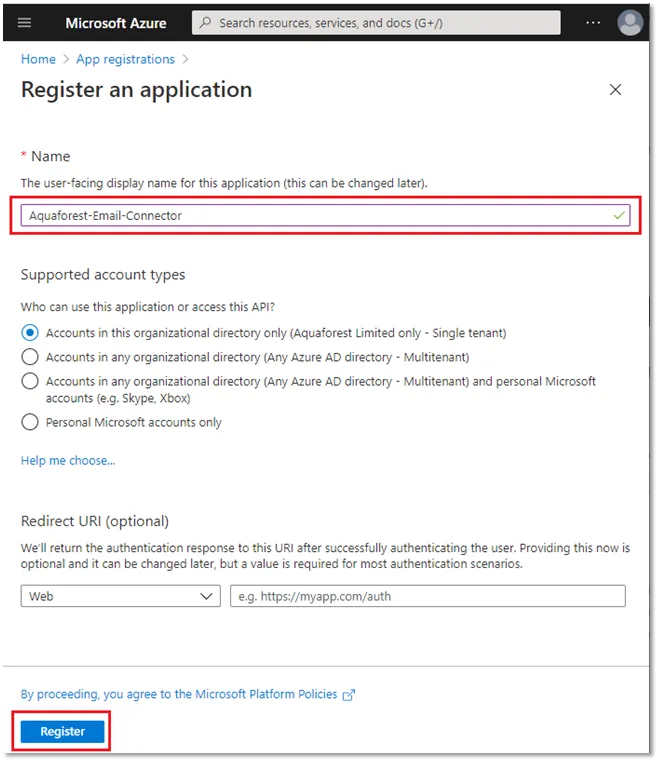659x762 pixels.
Task: Choose Multitenant and personal Microsoft accounts option
Action: click(x=30, y=381)
